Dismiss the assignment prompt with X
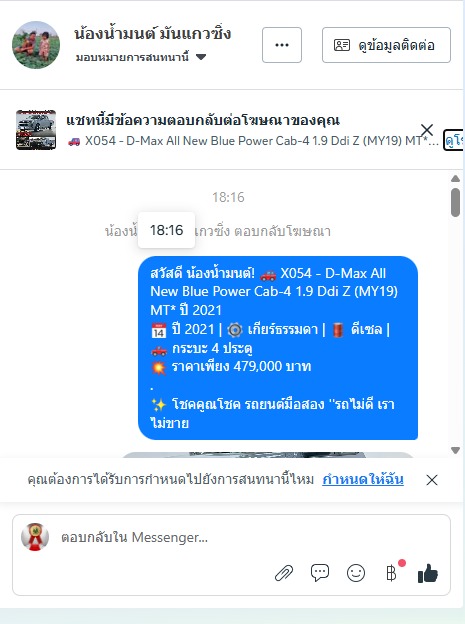The image size is (465, 624). click(x=432, y=480)
